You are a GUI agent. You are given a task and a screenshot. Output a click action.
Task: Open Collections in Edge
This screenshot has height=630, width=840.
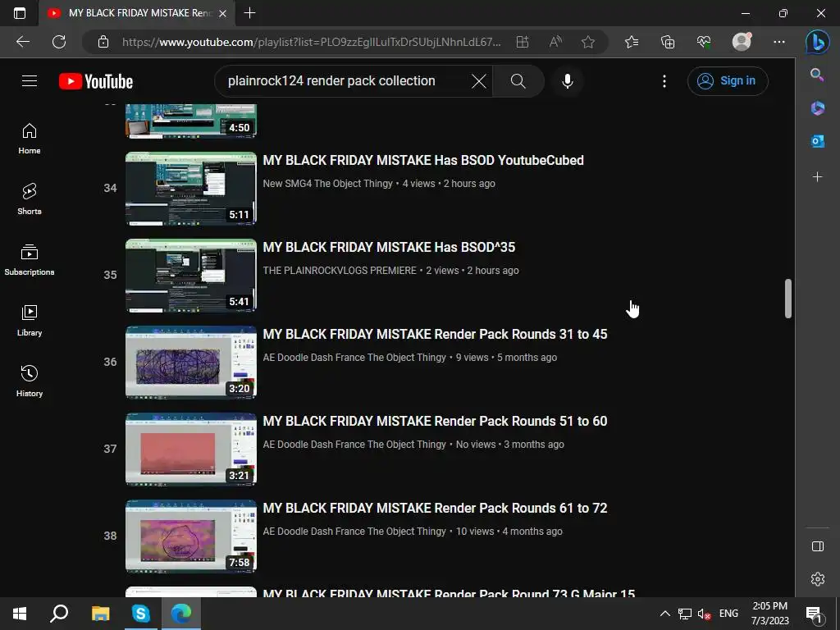click(x=668, y=42)
